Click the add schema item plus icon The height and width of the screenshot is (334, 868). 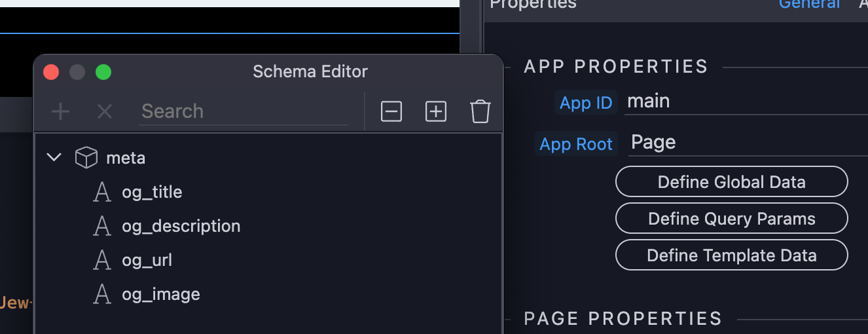coord(60,111)
